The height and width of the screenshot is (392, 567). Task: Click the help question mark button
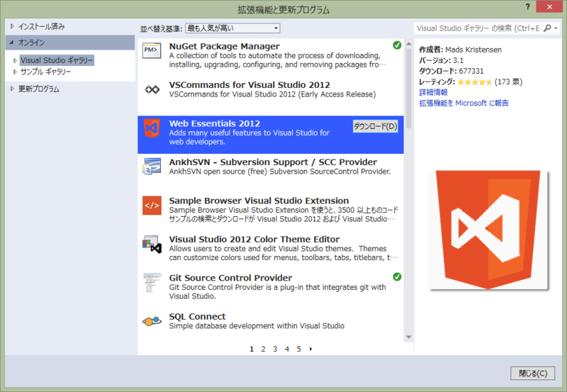(x=527, y=7)
